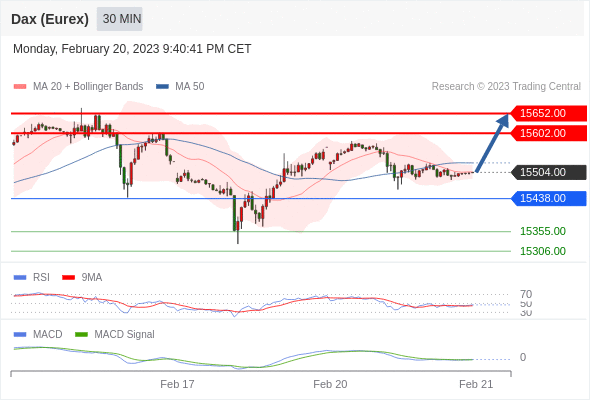This screenshot has width=590, height=400.
Task: Click the RSI 70 level label
Action: (526, 294)
